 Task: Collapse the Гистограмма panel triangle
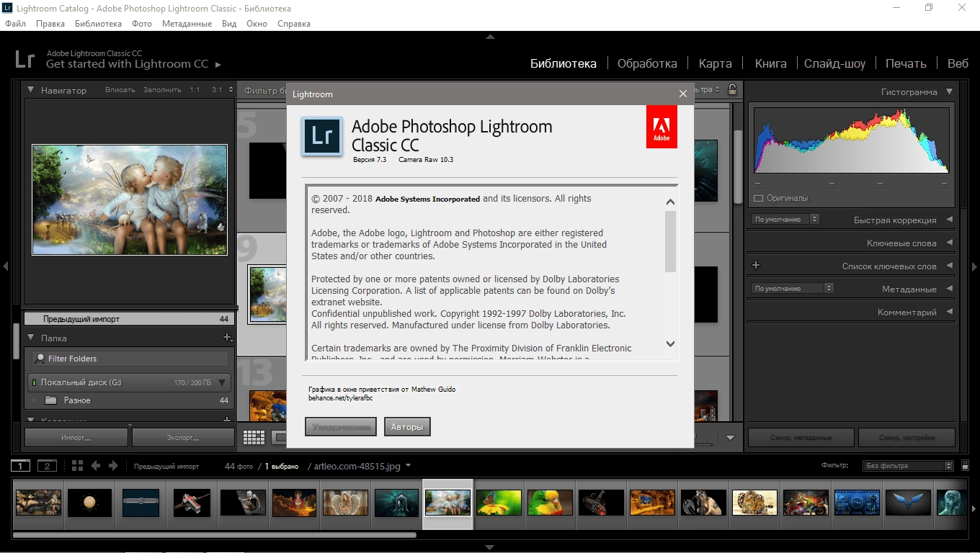click(x=949, y=91)
